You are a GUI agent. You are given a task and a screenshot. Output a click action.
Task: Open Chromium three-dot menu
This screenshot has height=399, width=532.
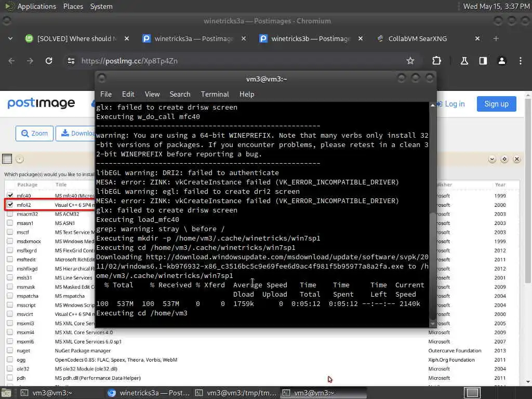(x=521, y=61)
